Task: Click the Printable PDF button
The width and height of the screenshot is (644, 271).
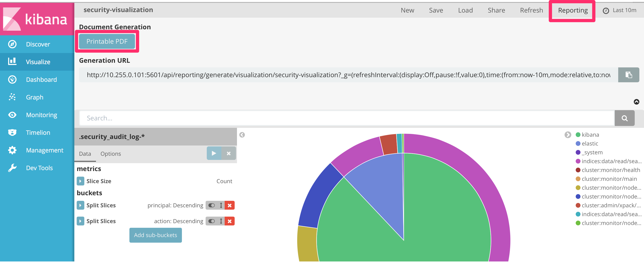Action: click(x=107, y=42)
